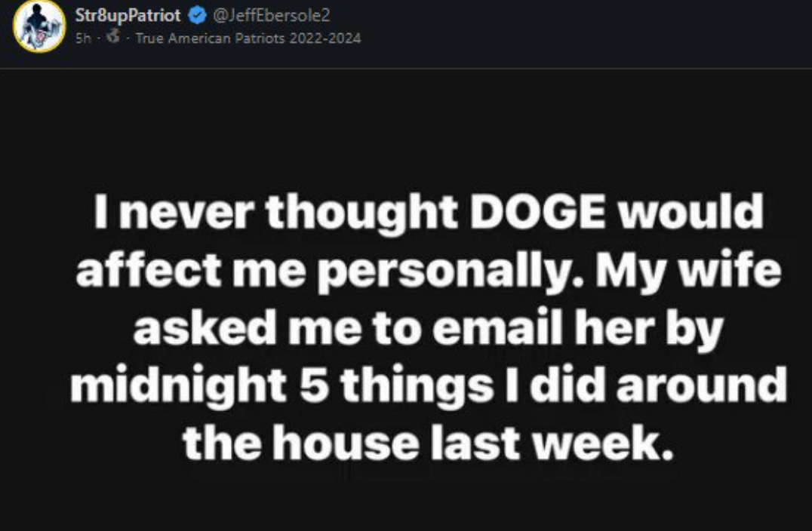Click the blank area above the meme text
The width and height of the screenshot is (812, 531).
[x=406, y=130]
